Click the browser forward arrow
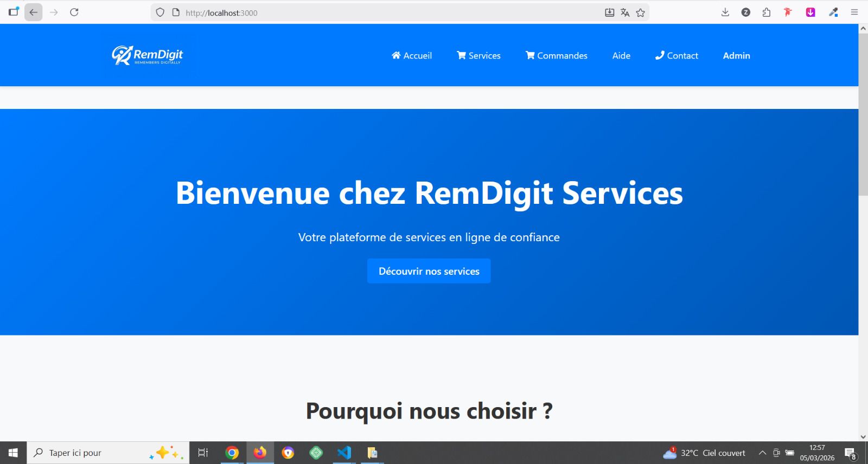 [54, 12]
